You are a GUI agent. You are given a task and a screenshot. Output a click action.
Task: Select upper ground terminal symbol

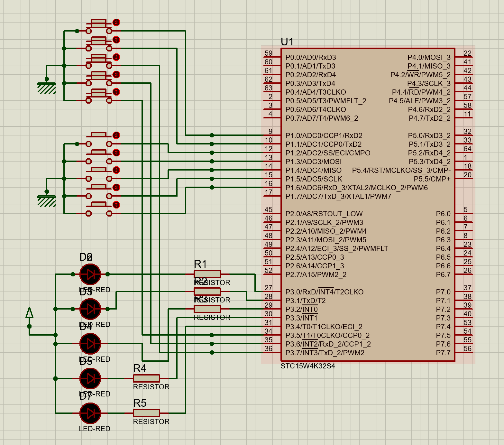[47, 88]
